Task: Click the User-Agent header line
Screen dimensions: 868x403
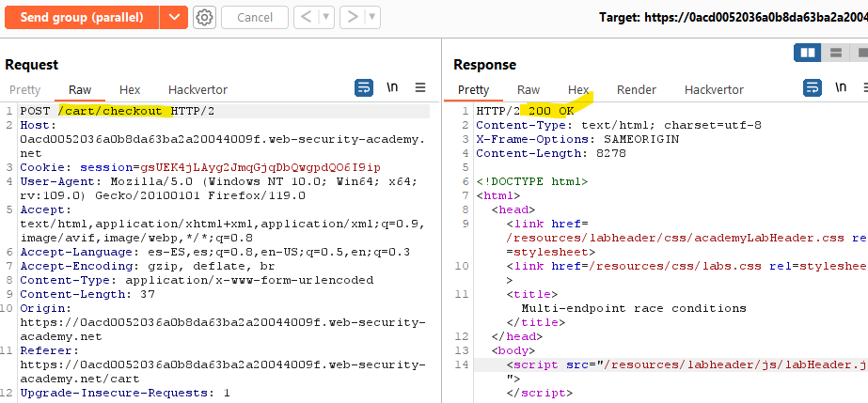Action: tap(219, 189)
